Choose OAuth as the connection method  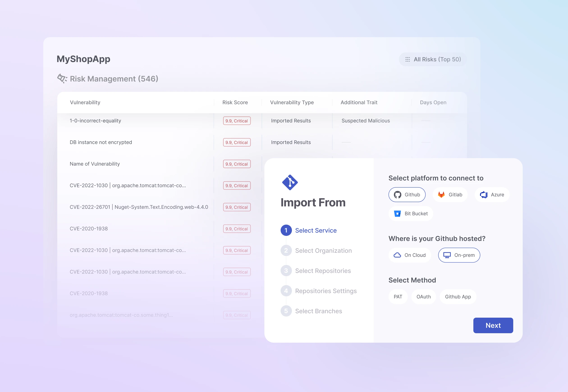(x=424, y=297)
